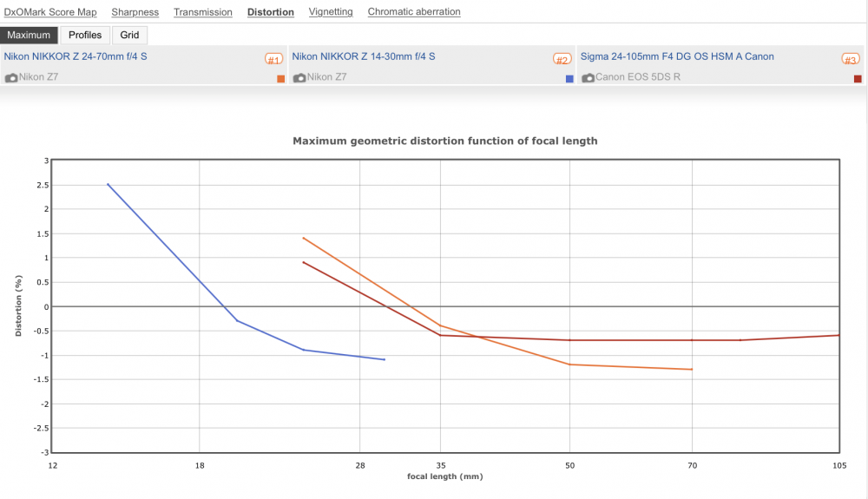Open the Transmission tab
The height and width of the screenshot is (499, 868).
pos(202,11)
